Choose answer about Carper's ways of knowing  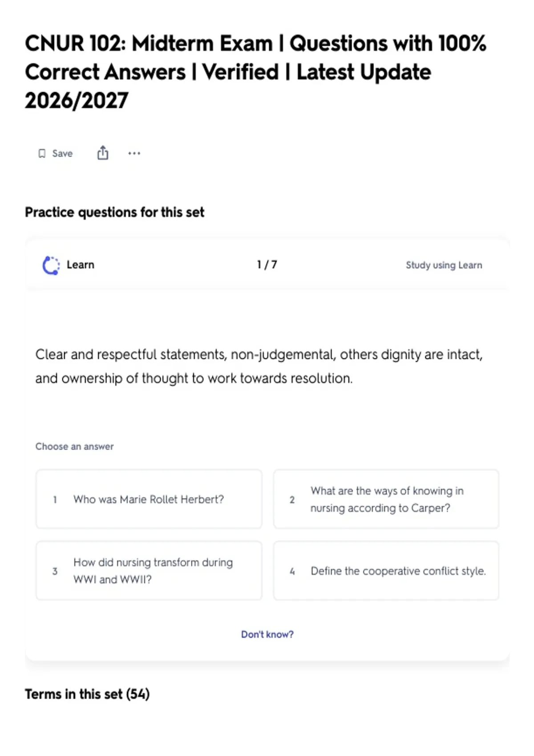coord(386,499)
